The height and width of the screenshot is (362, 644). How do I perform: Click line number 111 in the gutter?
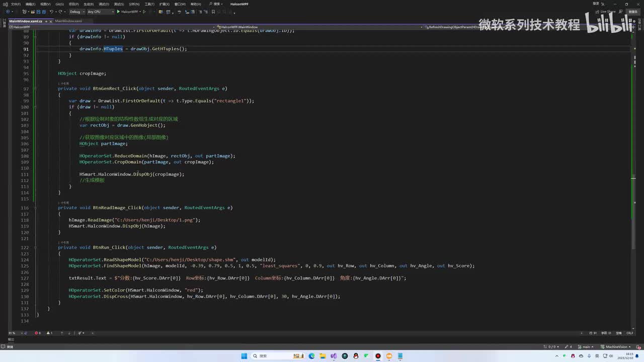pos(25,174)
